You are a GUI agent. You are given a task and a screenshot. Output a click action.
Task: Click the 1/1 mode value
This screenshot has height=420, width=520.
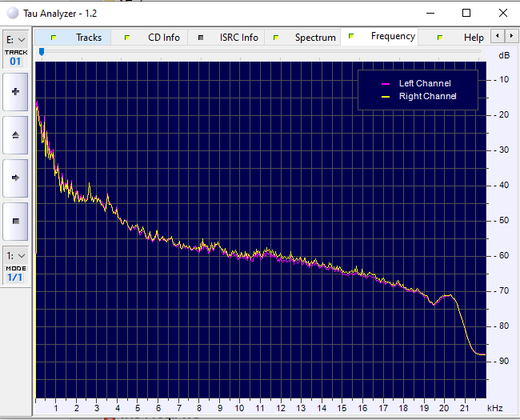(15, 278)
